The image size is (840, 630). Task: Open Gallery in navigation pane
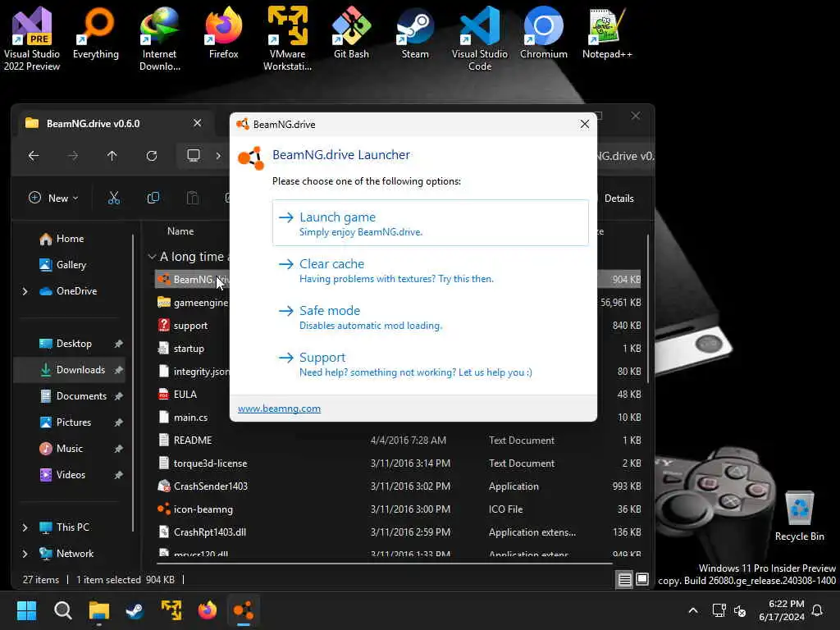[x=71, y=265]
